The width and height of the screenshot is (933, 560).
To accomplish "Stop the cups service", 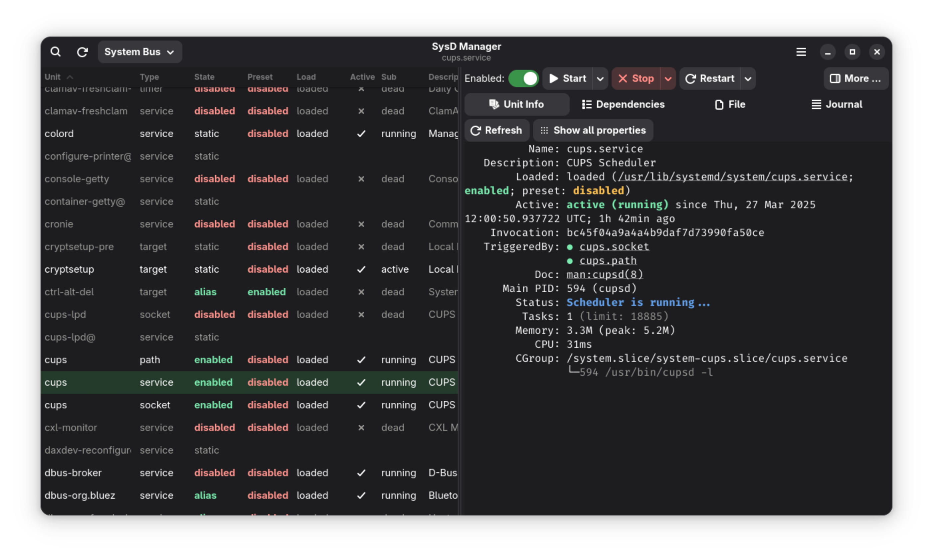I will click(x=636, y=78).
